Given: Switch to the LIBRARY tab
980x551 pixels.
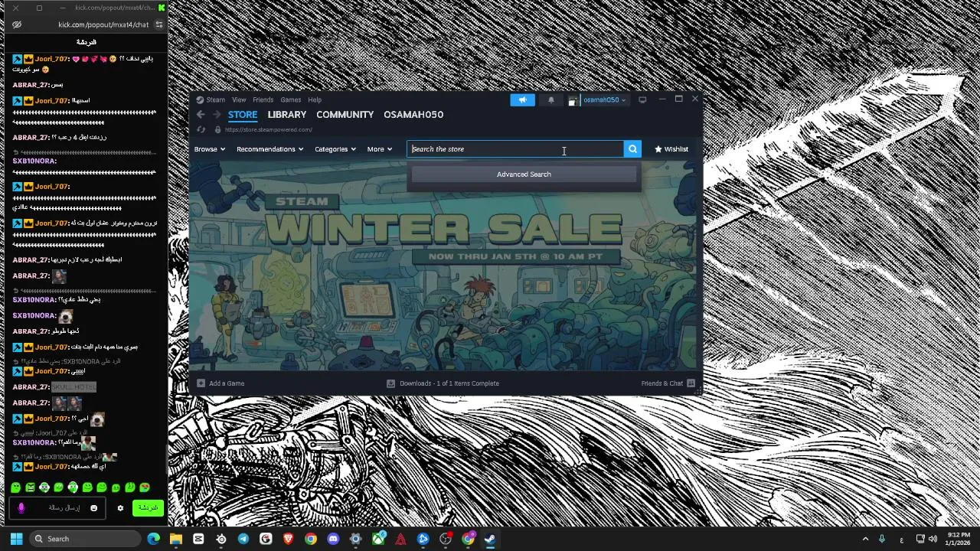Looking at the screenshot, I should click(287, 115).
